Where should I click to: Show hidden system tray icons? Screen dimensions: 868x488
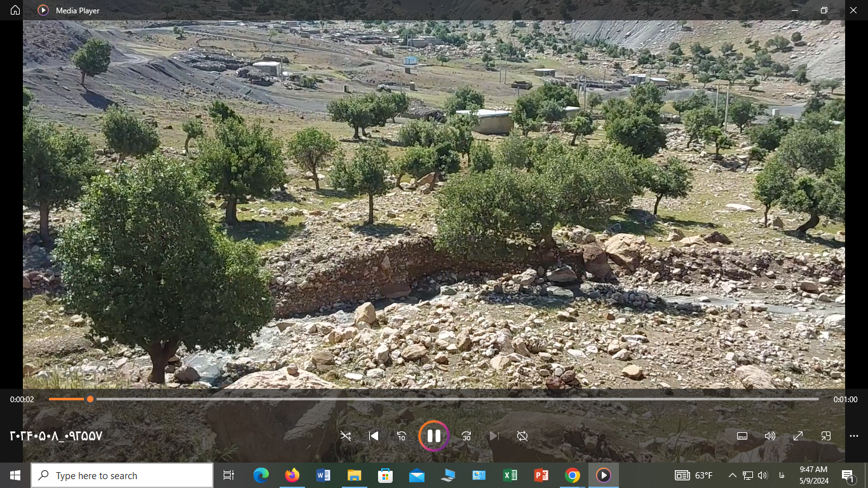(732, 475)
